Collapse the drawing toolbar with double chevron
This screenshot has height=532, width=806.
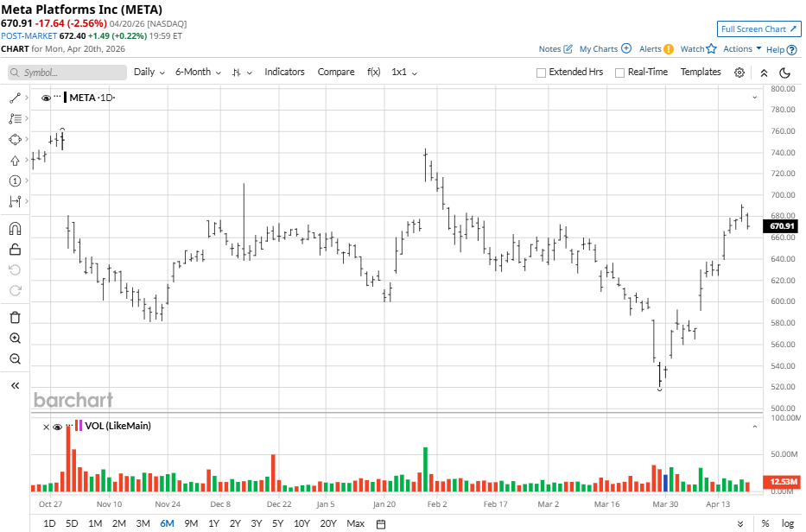coord(15,385)
